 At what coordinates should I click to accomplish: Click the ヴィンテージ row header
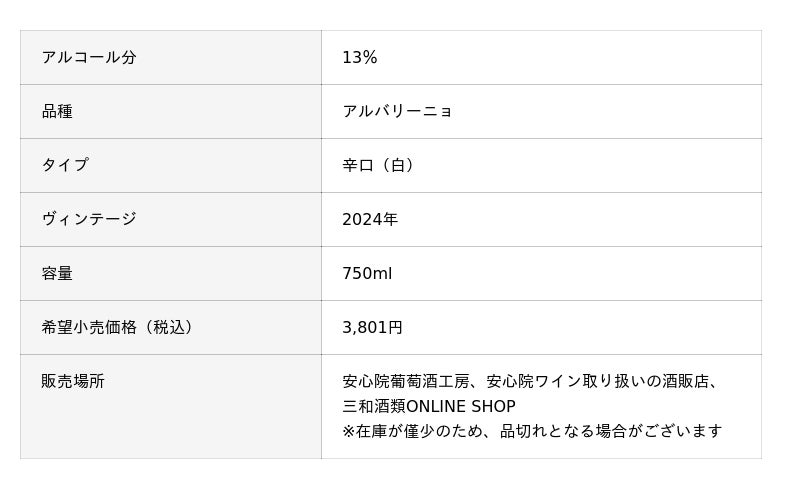point(89,220)
